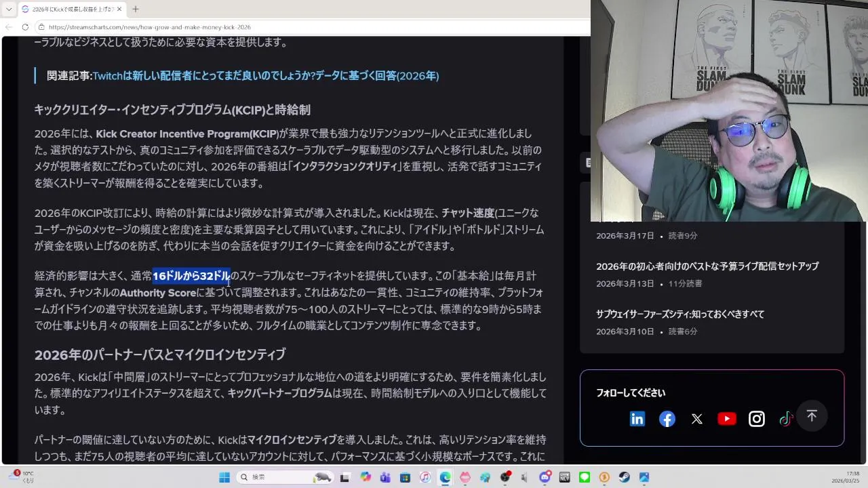Click the 2026年3月13日 article date

tap(625, 284)
